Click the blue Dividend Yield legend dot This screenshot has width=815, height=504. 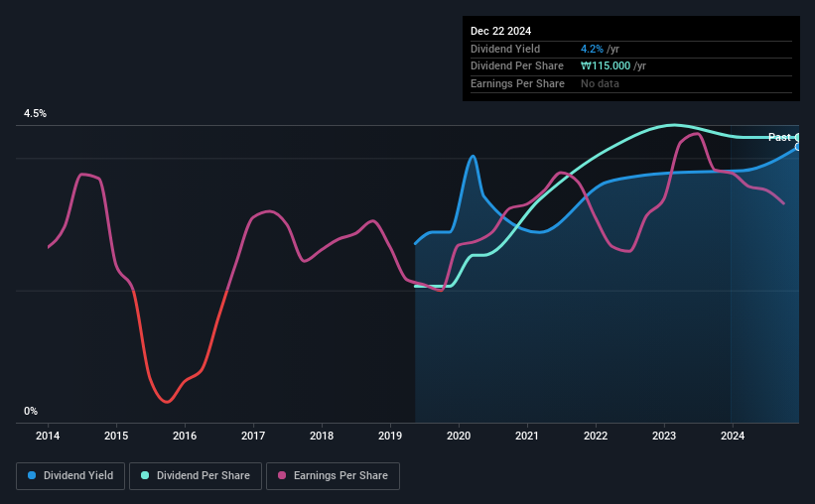tap(32, 475)
